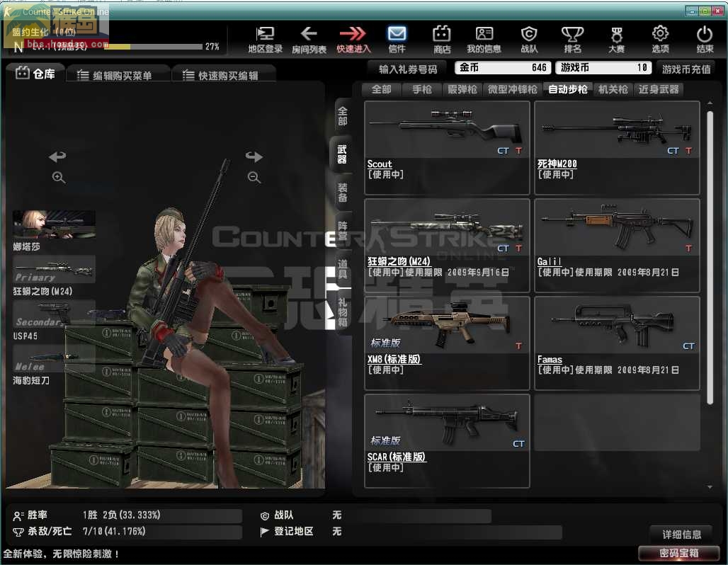The image size is (728, 565).
Task: Select the 狂蟒之吻(M24) inventory card
Action: pos(447,246)
